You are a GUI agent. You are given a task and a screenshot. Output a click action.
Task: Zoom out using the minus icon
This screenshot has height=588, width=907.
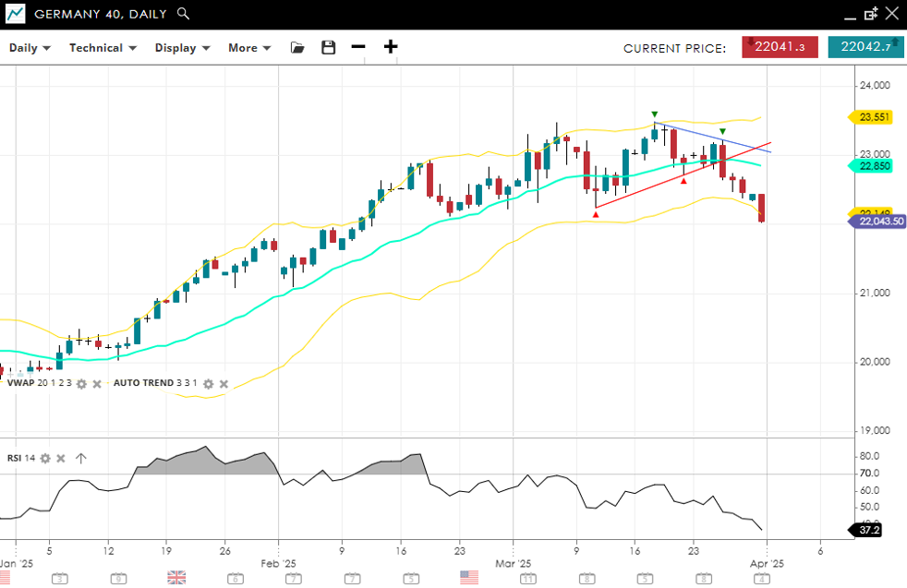coord(358,47)
